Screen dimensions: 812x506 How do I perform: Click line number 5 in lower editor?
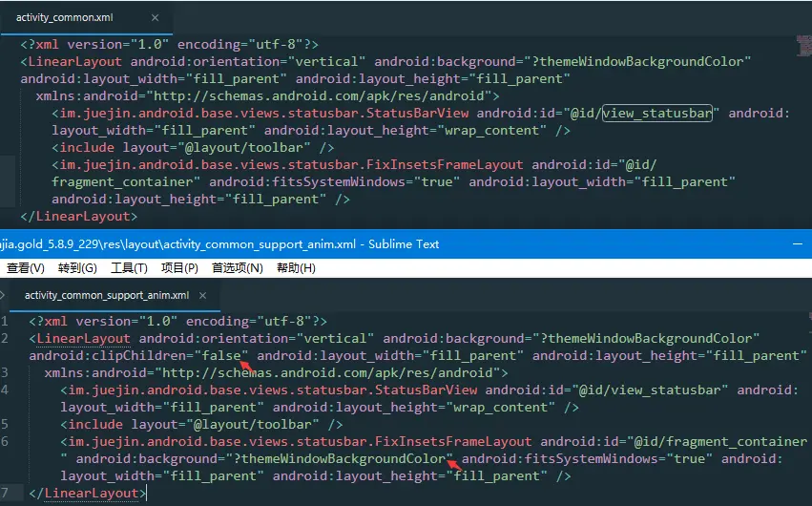[x=4, y=424]
